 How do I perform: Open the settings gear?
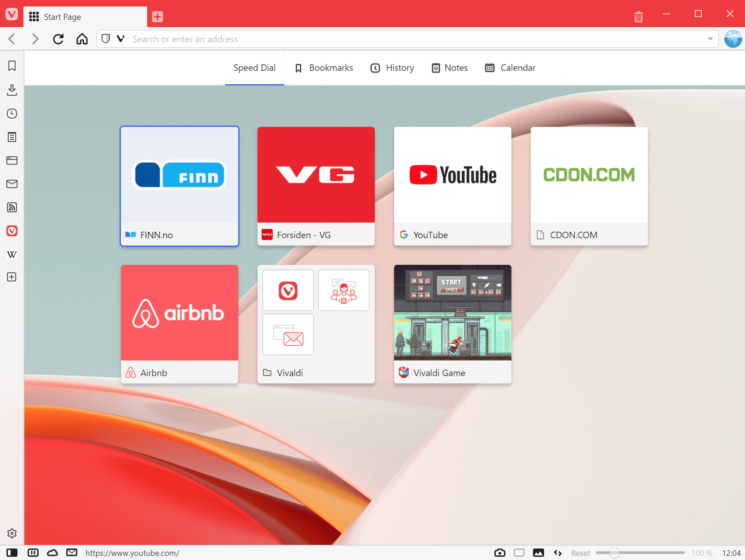pyautogui.click(x=12, y=533)
